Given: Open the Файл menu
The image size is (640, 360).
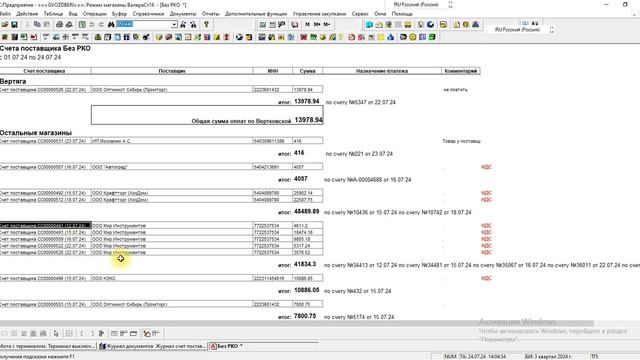Looking at the screenshot, I should pyautogui.click(x=5, y=13).
